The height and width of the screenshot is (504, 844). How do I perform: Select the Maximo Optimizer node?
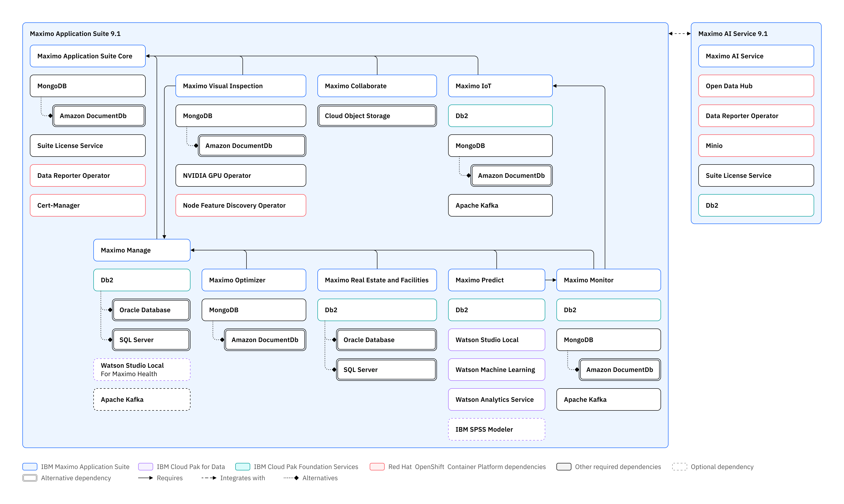tap(253, 280)
